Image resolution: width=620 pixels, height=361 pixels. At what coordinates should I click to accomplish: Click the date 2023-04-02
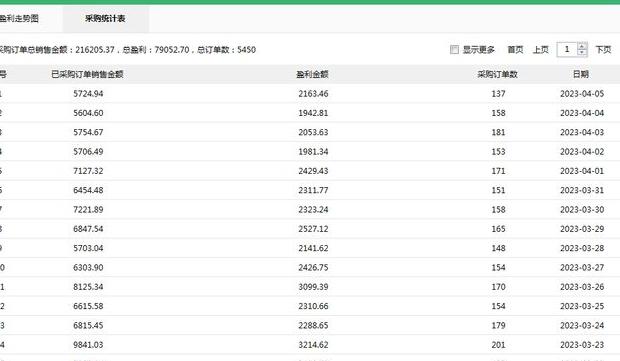[x=582, y=152]
